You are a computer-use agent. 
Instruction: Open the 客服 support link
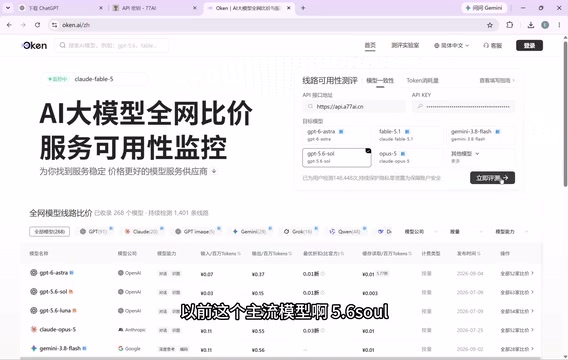click(493, 46)
